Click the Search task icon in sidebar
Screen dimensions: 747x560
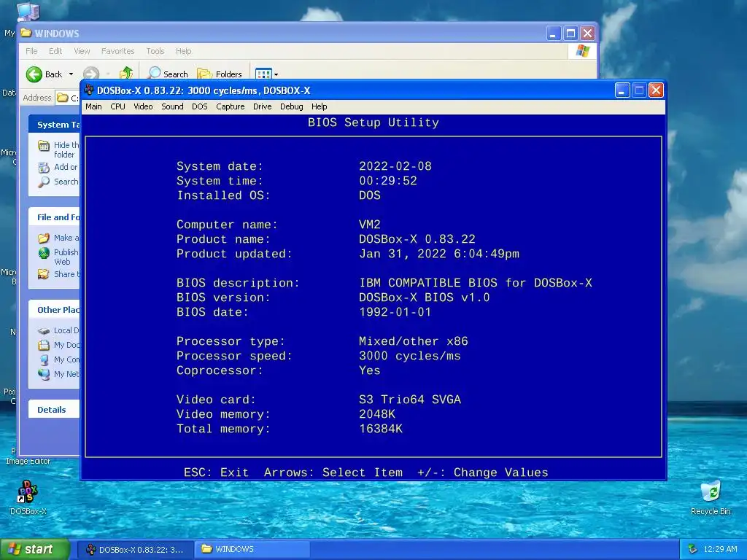tap(44, 182)
